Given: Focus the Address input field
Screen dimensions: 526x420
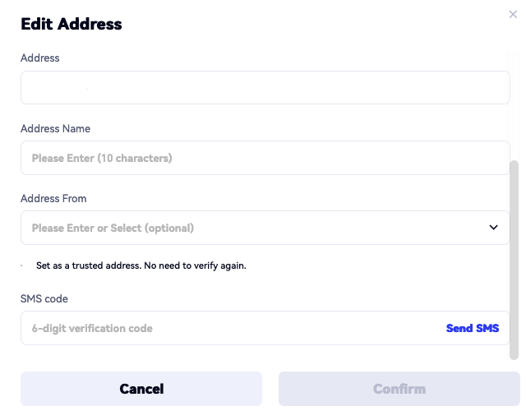Looking at the screenshot, I should (x=265, y=88).
